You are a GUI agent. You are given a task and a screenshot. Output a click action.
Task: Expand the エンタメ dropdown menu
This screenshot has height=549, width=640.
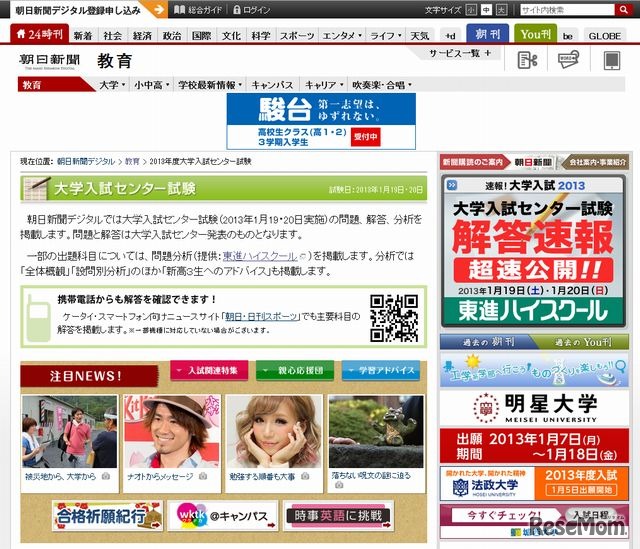342,36
